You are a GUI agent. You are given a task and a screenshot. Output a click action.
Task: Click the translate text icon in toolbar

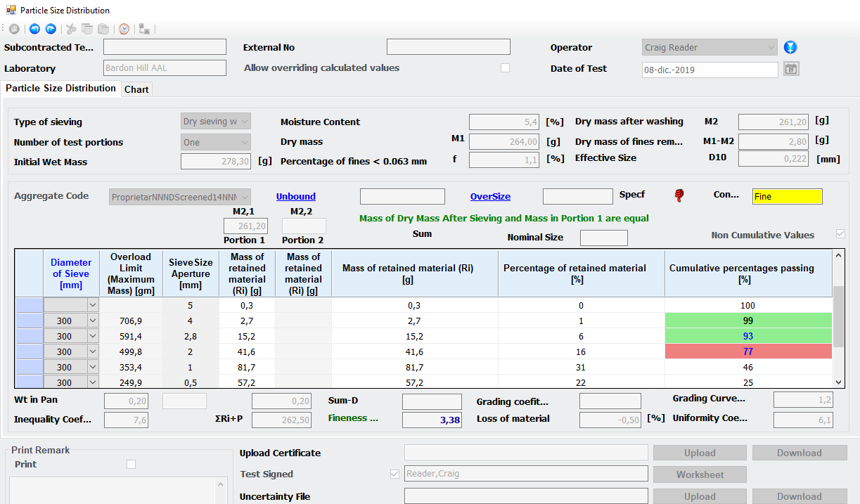tap(144, 29)
